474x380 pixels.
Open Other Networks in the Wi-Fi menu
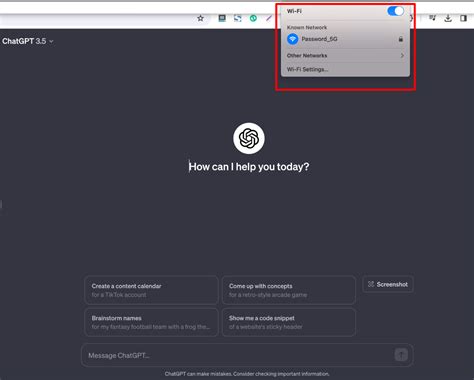click(345, 55)
